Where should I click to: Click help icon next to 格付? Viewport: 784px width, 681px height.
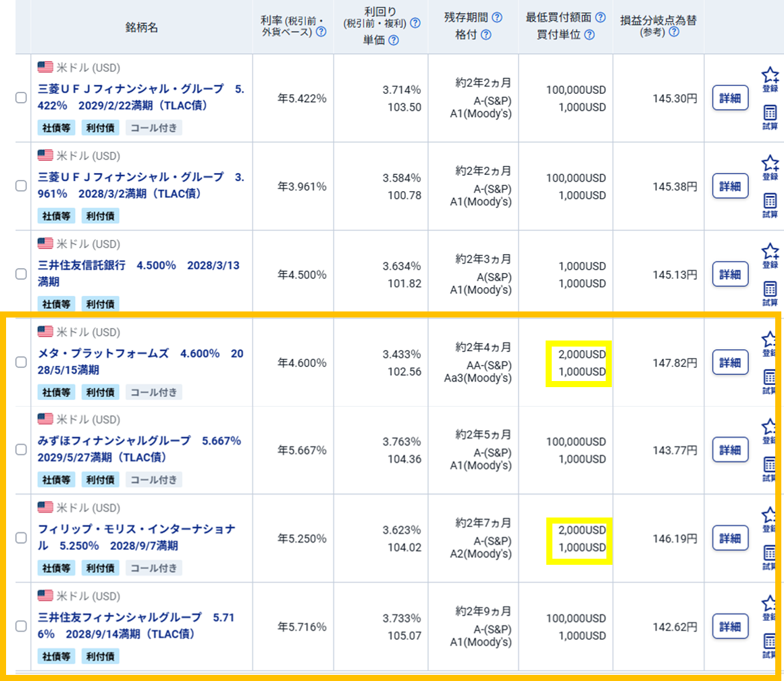pos(486,35)
